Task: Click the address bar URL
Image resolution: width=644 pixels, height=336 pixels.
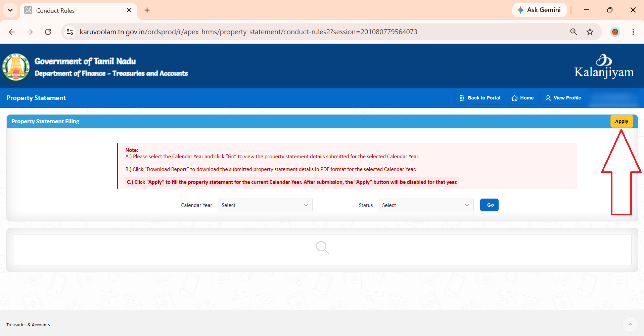Action: (248, 32)
